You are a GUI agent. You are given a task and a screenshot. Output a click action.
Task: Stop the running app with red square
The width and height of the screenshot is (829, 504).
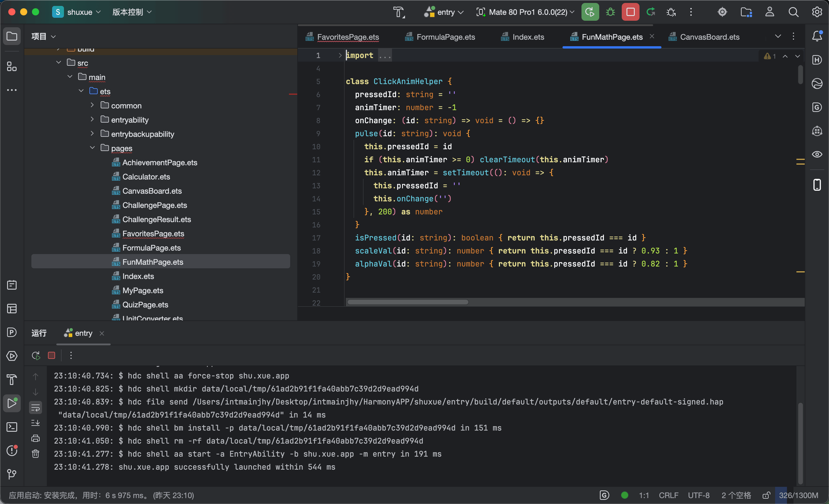pos(631,12)
